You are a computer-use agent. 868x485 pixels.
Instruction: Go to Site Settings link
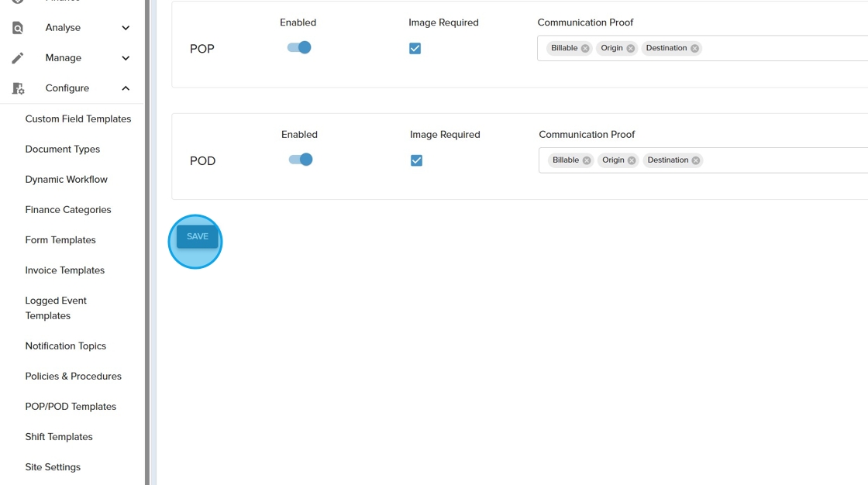(x=53, y=467)
